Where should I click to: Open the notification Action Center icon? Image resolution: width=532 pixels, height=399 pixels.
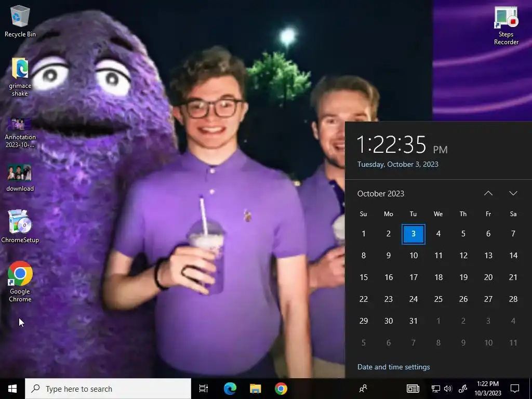coord(515,389)
